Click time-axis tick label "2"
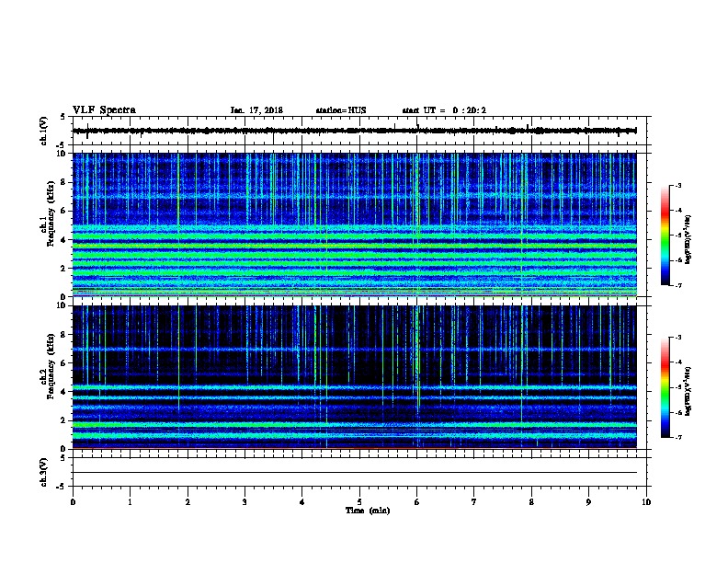The width and height of the screenshot is (728, 563). coord(188,502)
